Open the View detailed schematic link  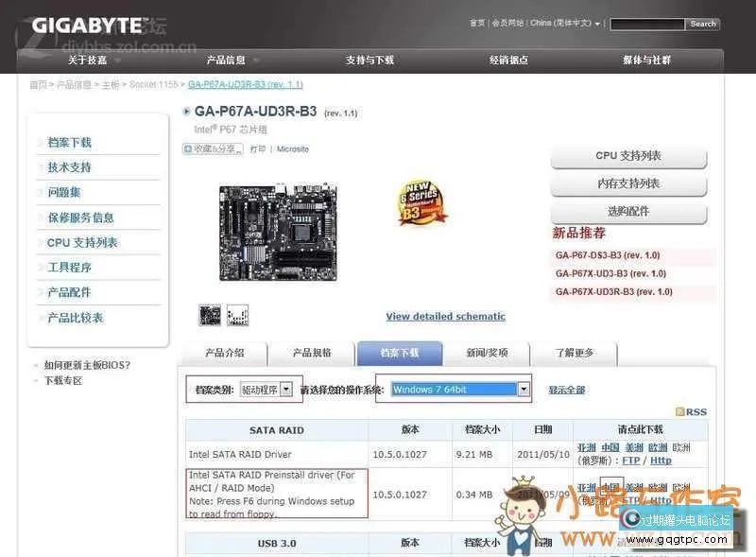pos(445,317)
